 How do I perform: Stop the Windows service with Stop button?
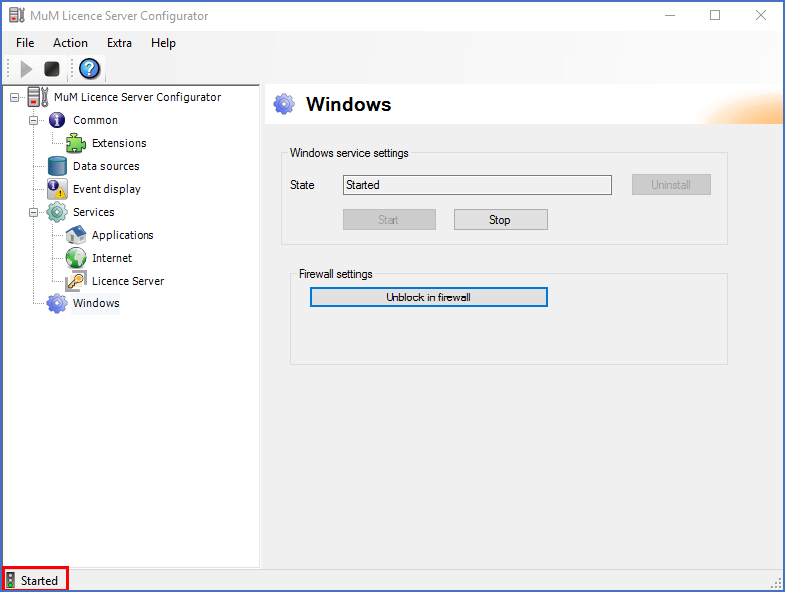tap(500, 220)
